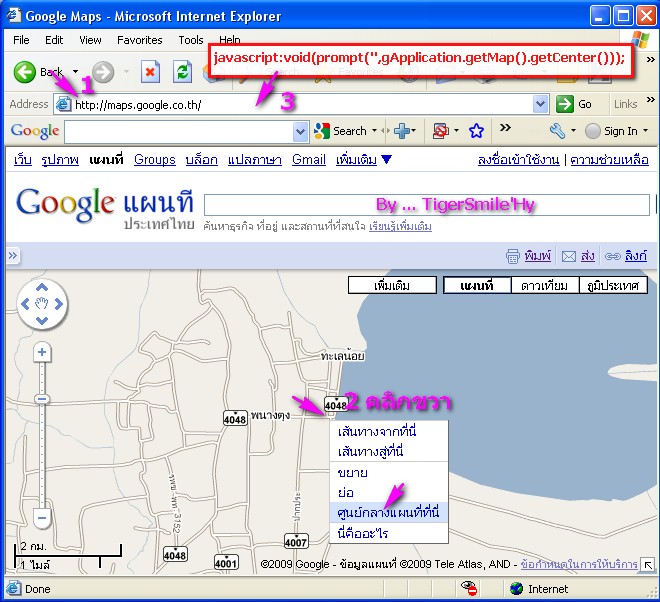Click the chain link icon beside ลิงก์
660x602 pixels.
point(612,256)
